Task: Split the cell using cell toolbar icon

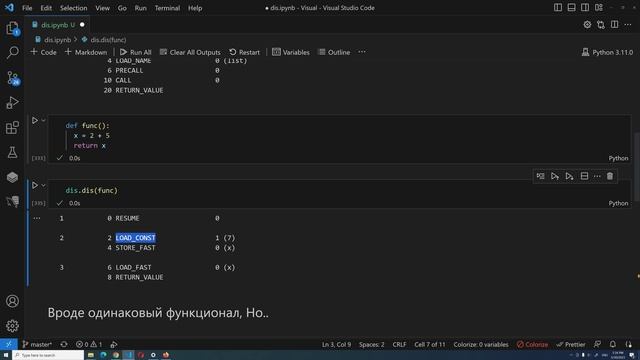Action: 584,176
